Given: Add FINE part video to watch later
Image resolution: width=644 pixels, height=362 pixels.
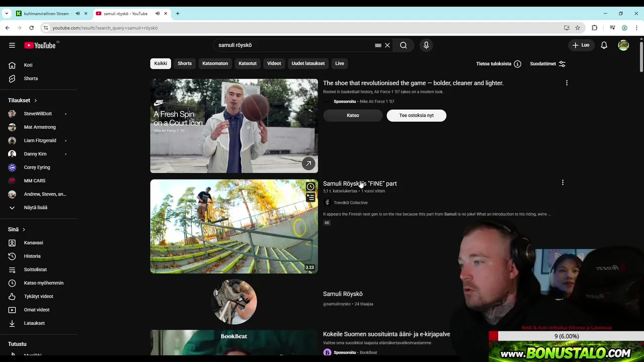Looking at the screenshot, I should point(310,187).
